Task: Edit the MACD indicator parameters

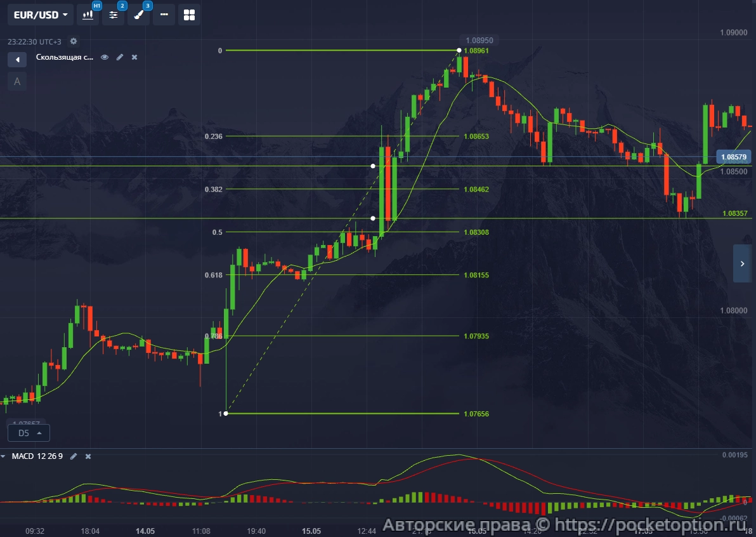Action: (x=74, y=456)
